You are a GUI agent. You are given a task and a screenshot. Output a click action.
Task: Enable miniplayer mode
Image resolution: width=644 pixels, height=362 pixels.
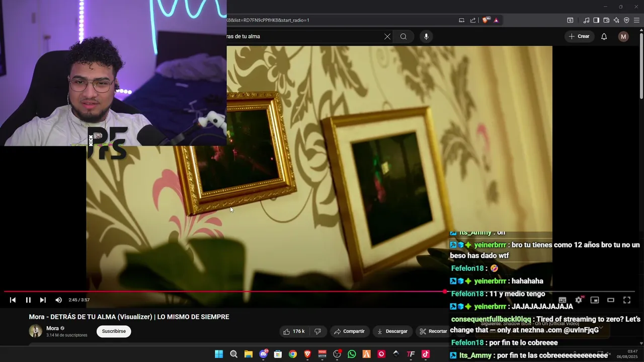pyautogui.click(x=595, y=300)
